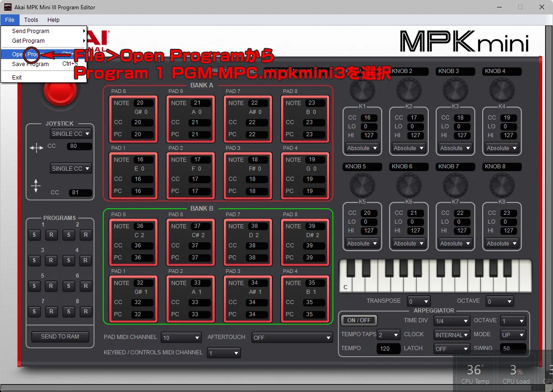Viewport: 553px width, 392px height.
Task: Choose Exit from the File menu
Action: tap(44, 78)
